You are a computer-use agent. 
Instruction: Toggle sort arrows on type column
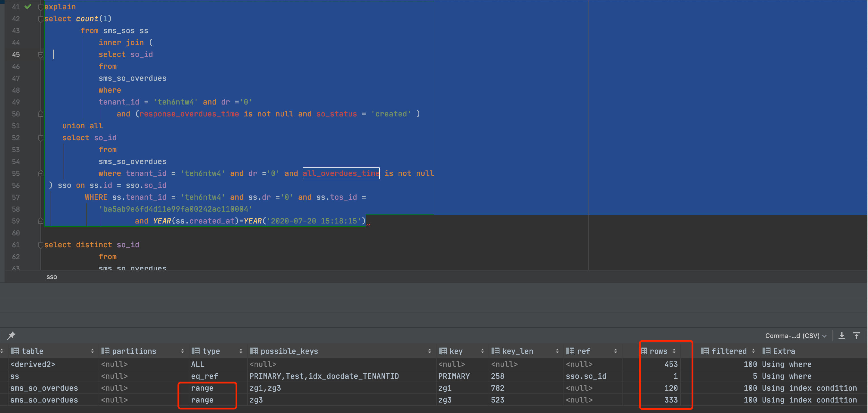coord(241,351)
